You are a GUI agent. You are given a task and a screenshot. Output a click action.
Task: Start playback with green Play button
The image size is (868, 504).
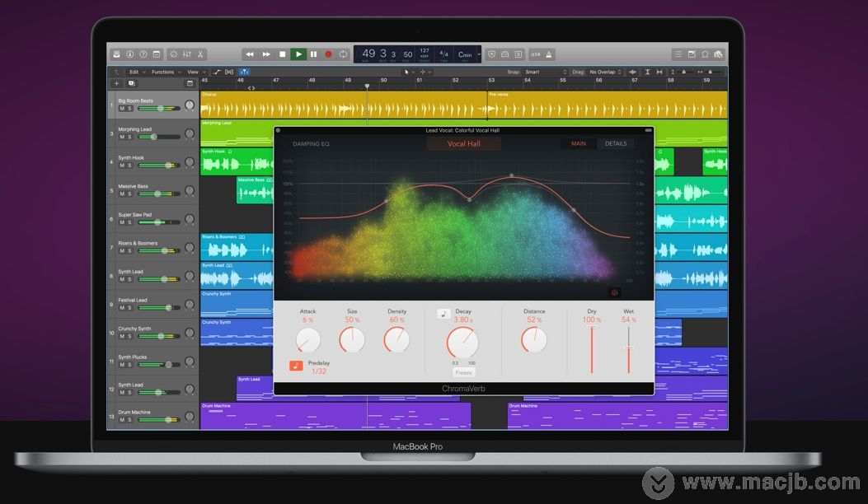[x=298, y=54]
